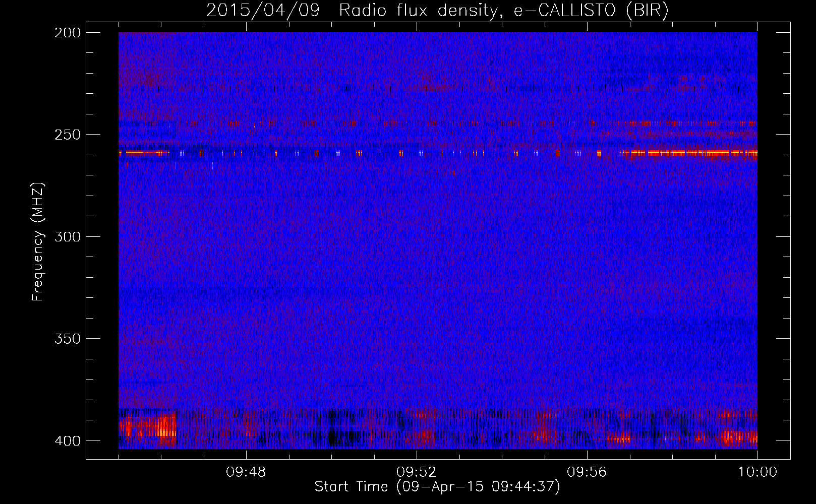Screen dimensions: 816x504
Task: Click the "09:56" time tick label
Action: 587,472
